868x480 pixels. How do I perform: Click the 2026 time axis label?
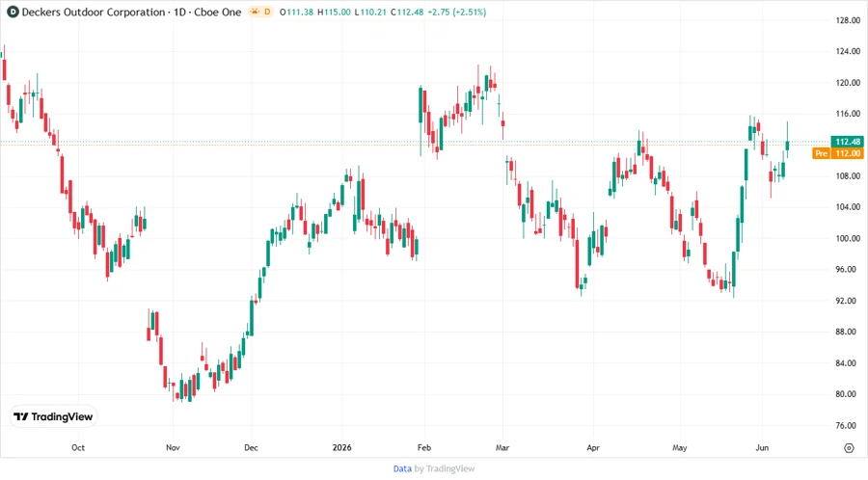341,448
